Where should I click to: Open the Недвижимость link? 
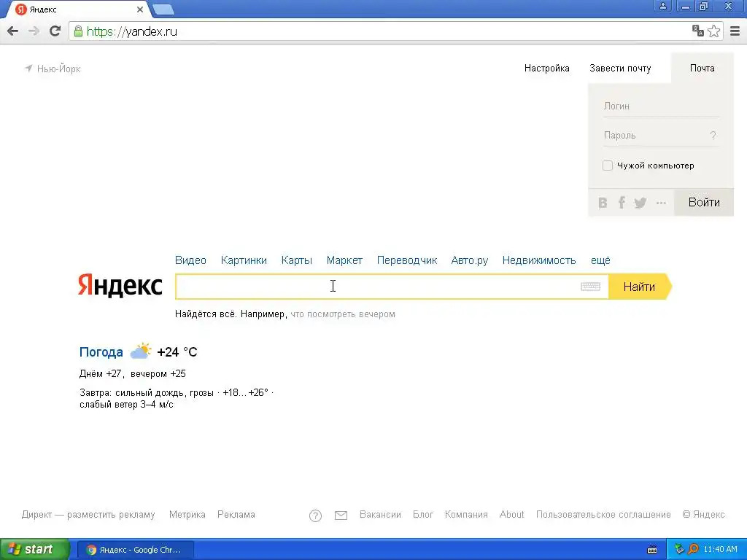539,260
